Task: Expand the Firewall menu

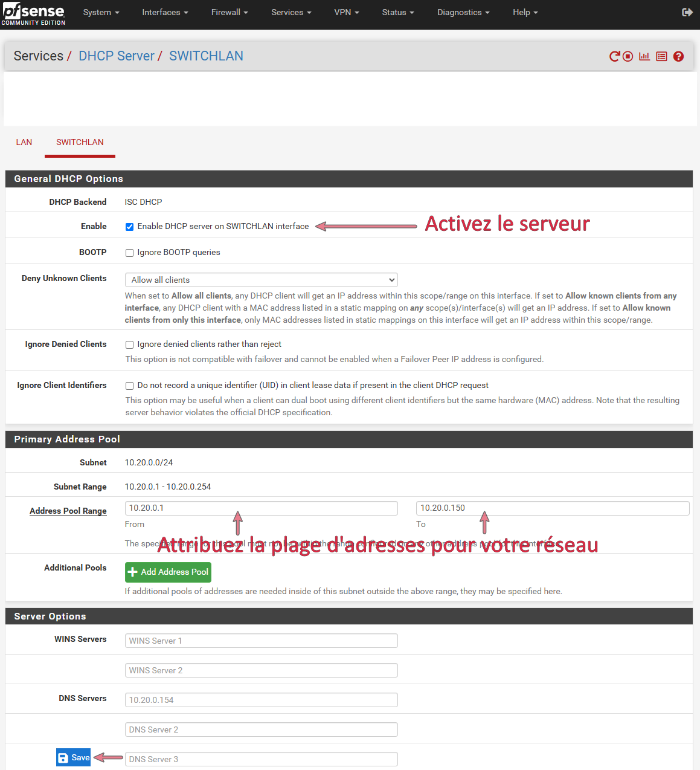Action: [x=229, y=12]
